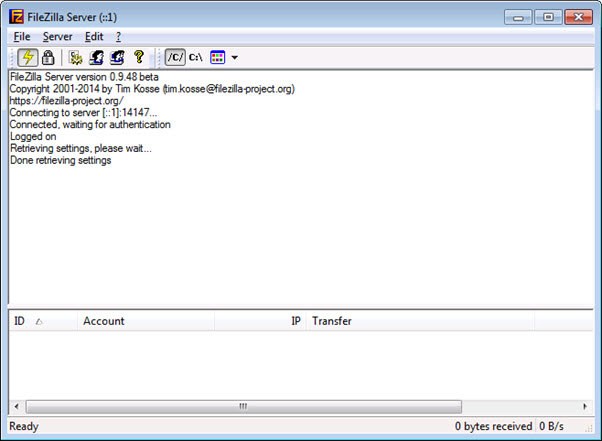Click the 'Logged on' log line

click(33, 136)
